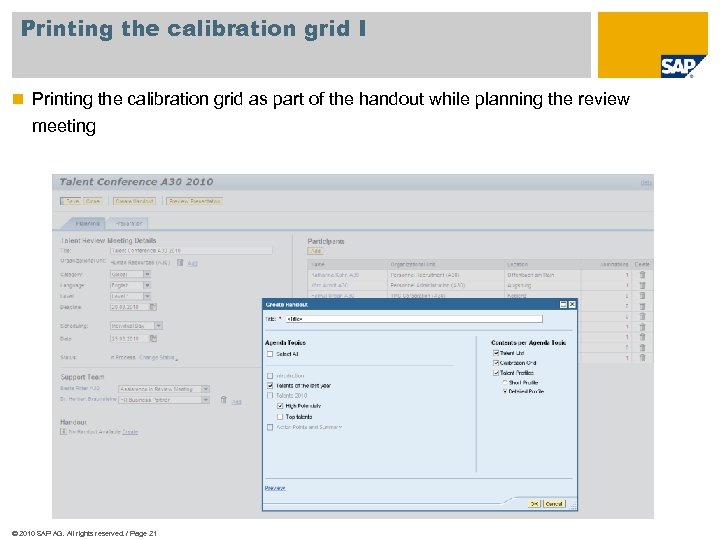Toggle Action Points and Summary checkbox
Screen dimensions: 720x540
click(x=270, y=427)
